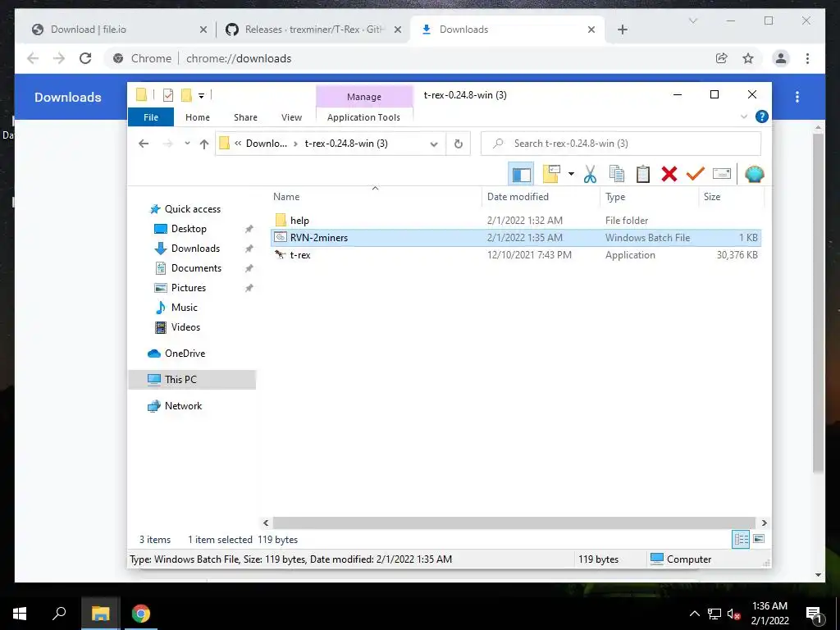Click the cut scissors icon
The height and width of the screenshot is (630, 840).
click(x=590, y=174)
